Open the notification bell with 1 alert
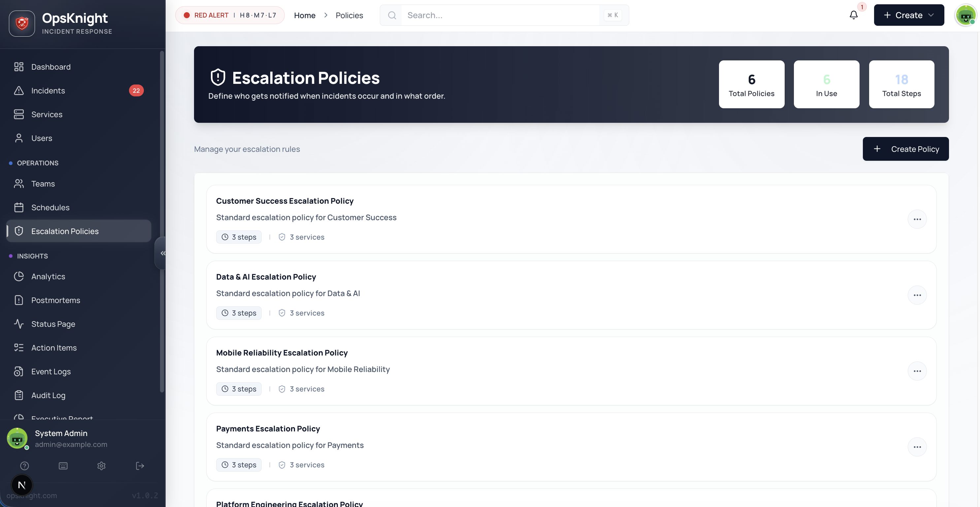The height and width of the screenshot is (507, 980). coord(853,15)
